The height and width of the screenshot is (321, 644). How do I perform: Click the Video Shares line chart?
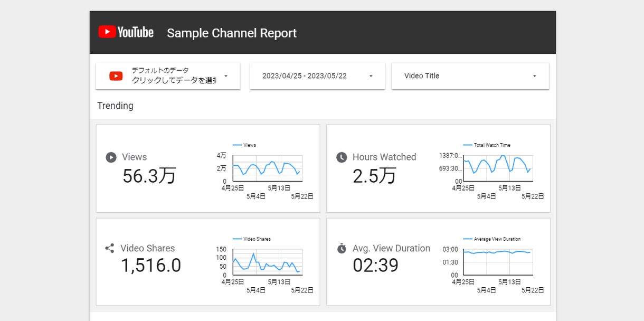(268, 262)
